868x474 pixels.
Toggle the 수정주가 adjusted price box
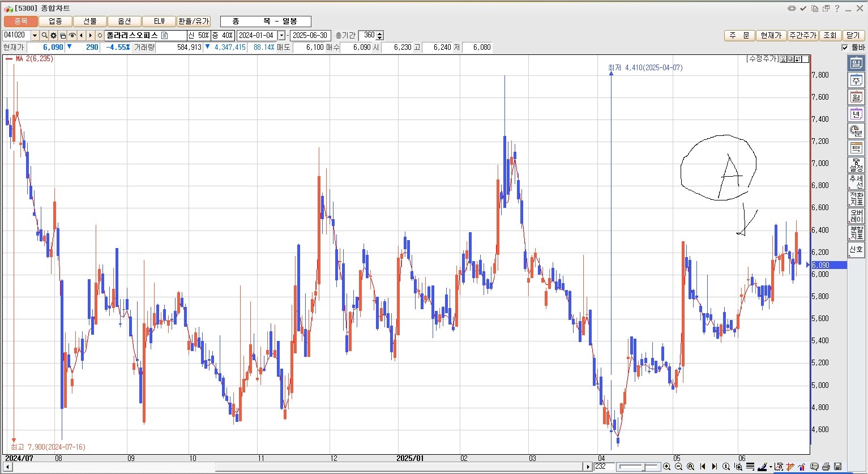click(x=762, y=59)
